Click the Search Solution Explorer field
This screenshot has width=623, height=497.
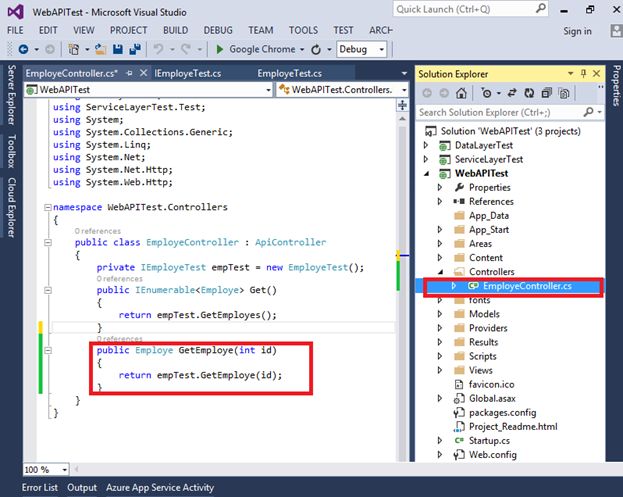(500, 112)
